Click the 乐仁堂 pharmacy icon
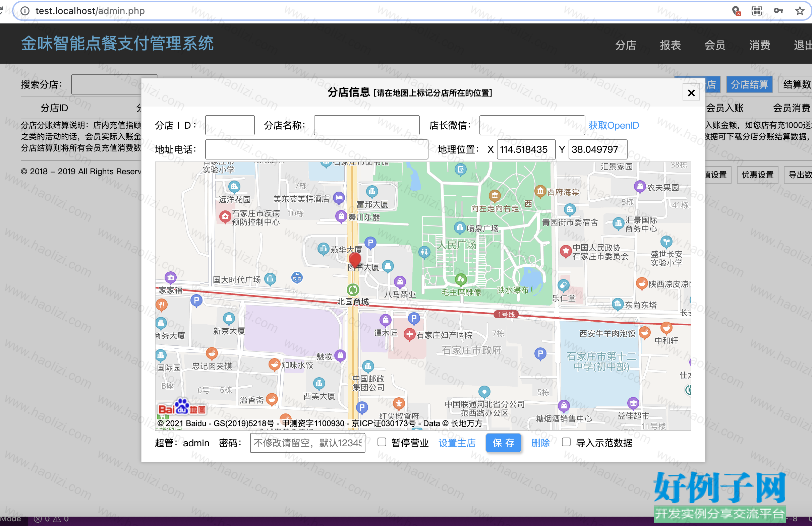812x526 pixels. coord(563,285)
